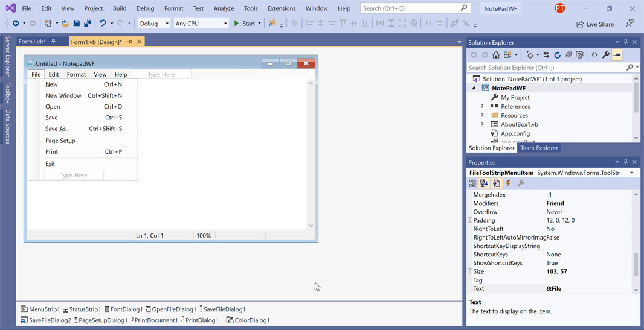
Task: Open the Build menu in Visual Studio
Action: point(119,8)
